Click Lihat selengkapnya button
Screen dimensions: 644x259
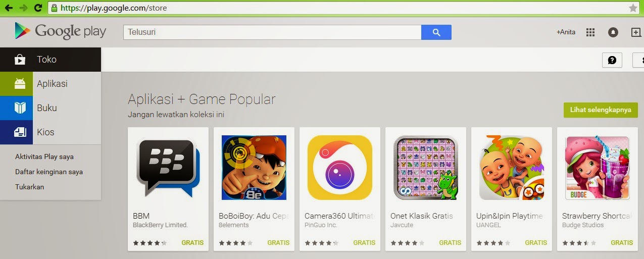pyautogui.click(x=601, y=110)
